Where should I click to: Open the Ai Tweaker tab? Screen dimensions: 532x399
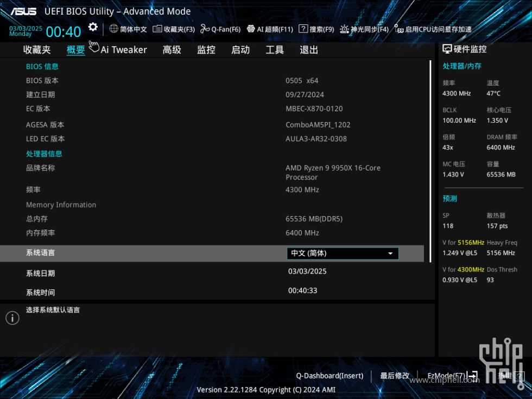click(124, 50)
